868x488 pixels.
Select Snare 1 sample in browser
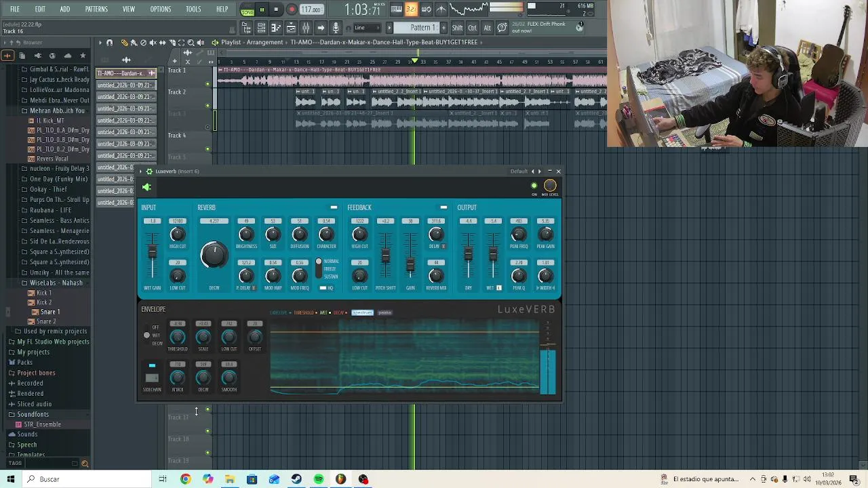click(50, 312)
